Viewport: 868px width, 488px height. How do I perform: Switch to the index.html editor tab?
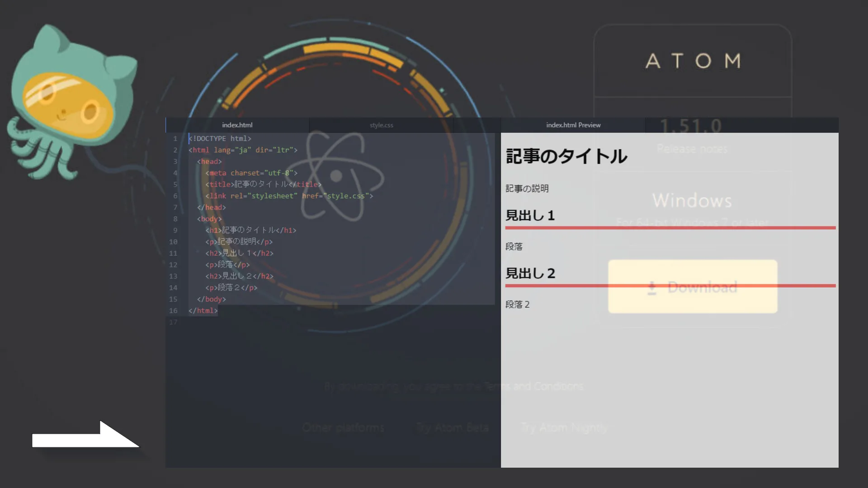click(237, 125)
